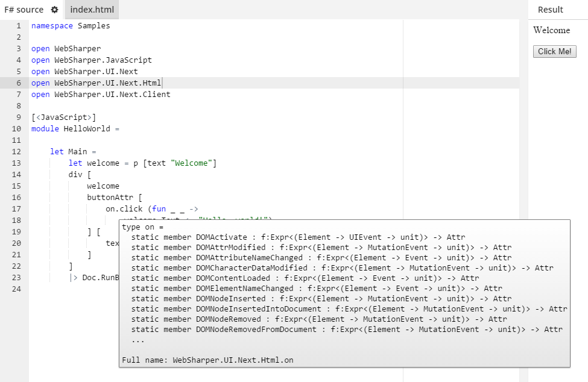
Task: Click '|> Doc.RunB' on line 23
Action: 93,278
